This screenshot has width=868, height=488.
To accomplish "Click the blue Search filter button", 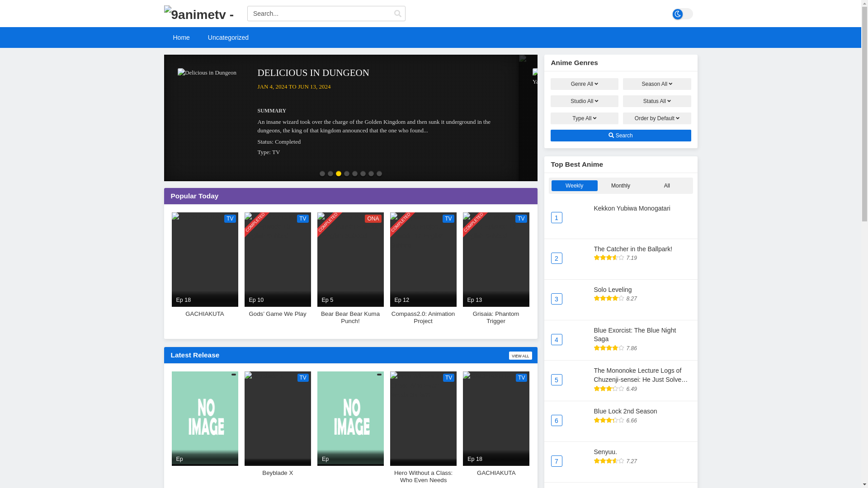I will click(620, 136).
